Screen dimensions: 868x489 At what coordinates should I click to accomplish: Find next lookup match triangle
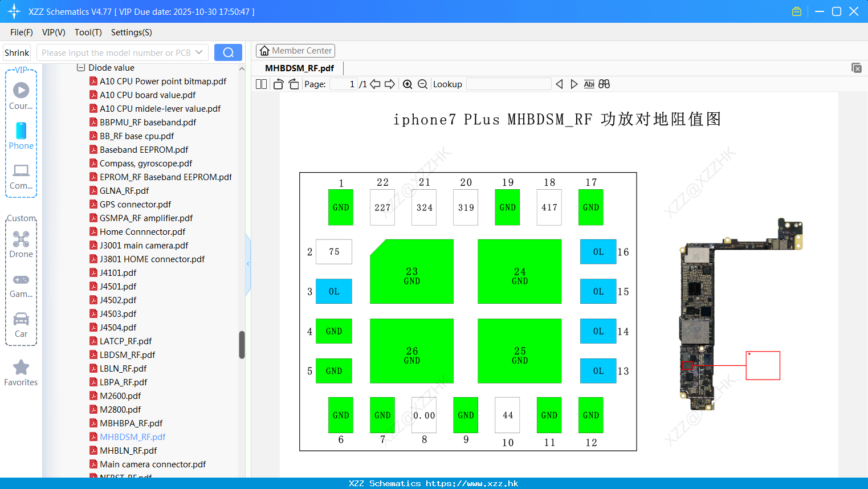pos(574,84)
